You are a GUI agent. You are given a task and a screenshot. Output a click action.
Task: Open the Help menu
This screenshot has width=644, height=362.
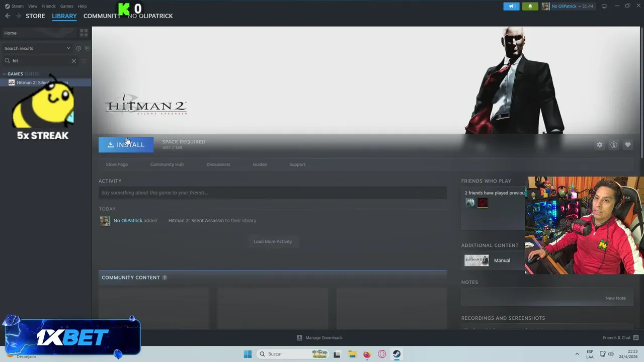82,6
